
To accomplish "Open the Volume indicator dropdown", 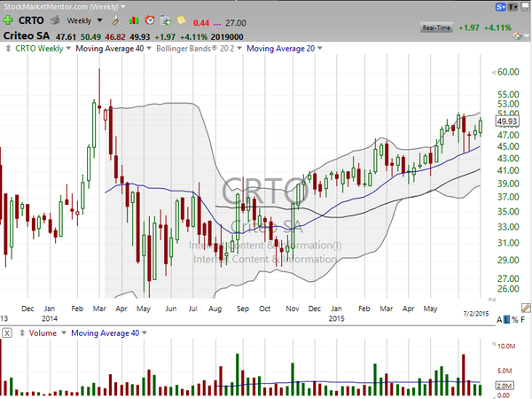I will (x=64, y=332).
